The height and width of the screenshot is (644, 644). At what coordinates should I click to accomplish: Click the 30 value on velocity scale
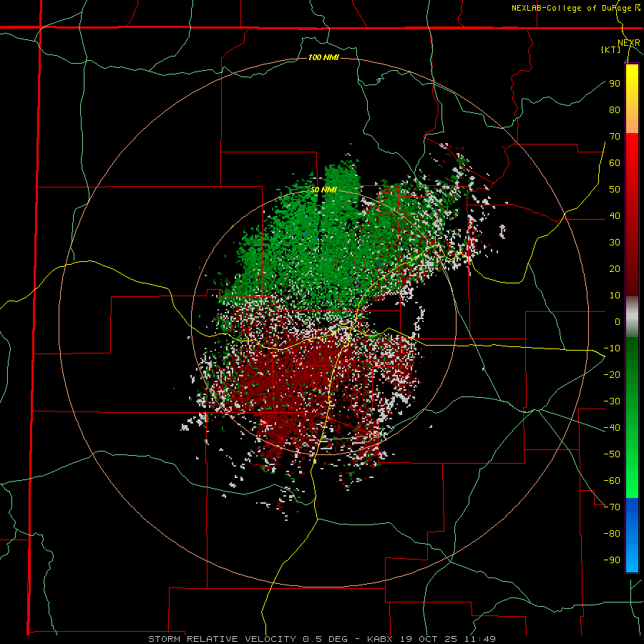click(615, 243)
